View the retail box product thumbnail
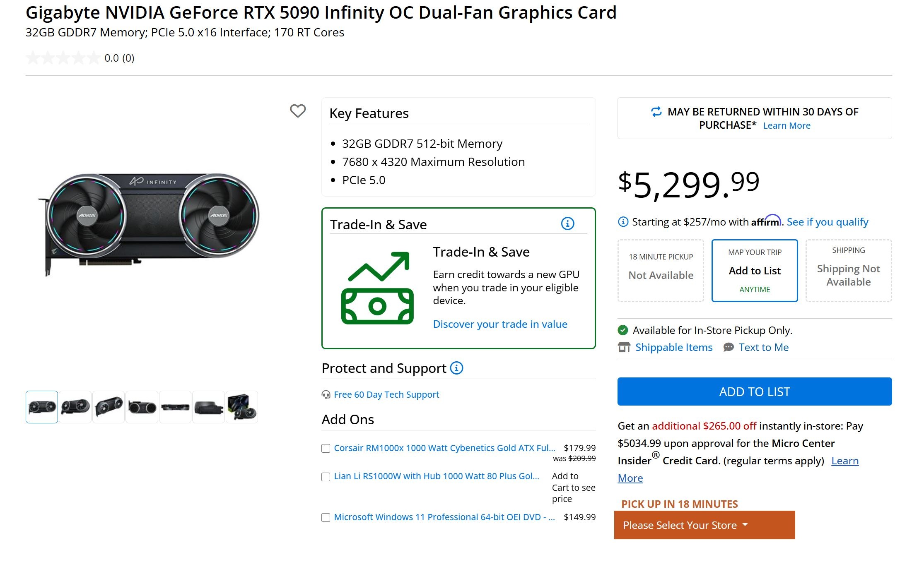Viewport: 924px width, 562px height. click(x=242, y=407)
